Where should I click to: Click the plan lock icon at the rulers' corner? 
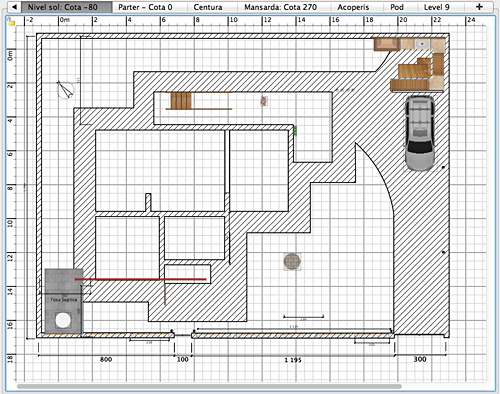tap(11, 22)
